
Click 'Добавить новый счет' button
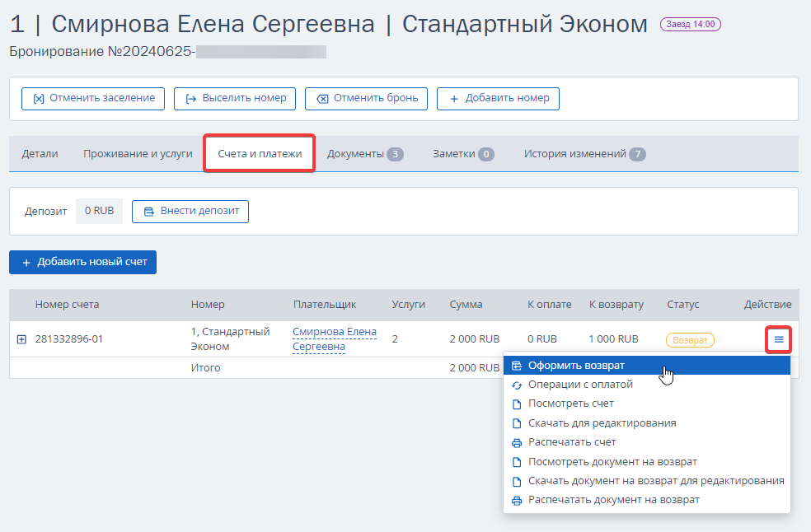[x=82, y=262]
